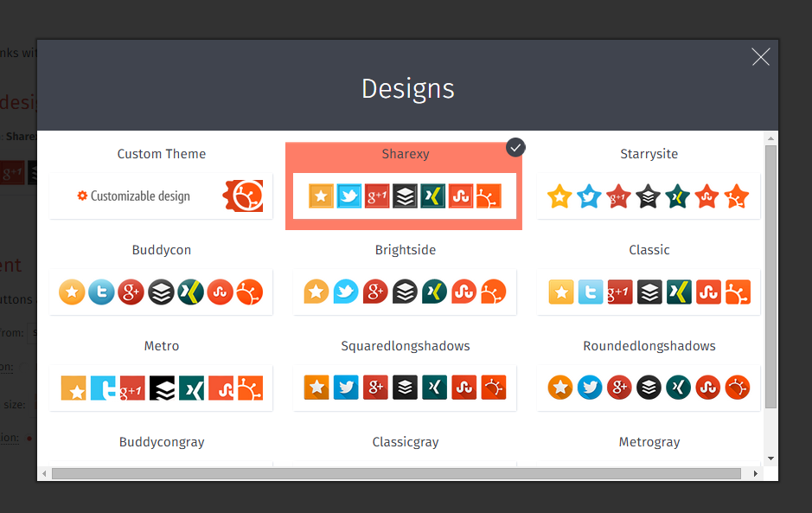The height and width of the screenshot is (513, 812).
Task: Click the StumbleUpon icon in Sharexy design
Action: click(x=461, y=196)
